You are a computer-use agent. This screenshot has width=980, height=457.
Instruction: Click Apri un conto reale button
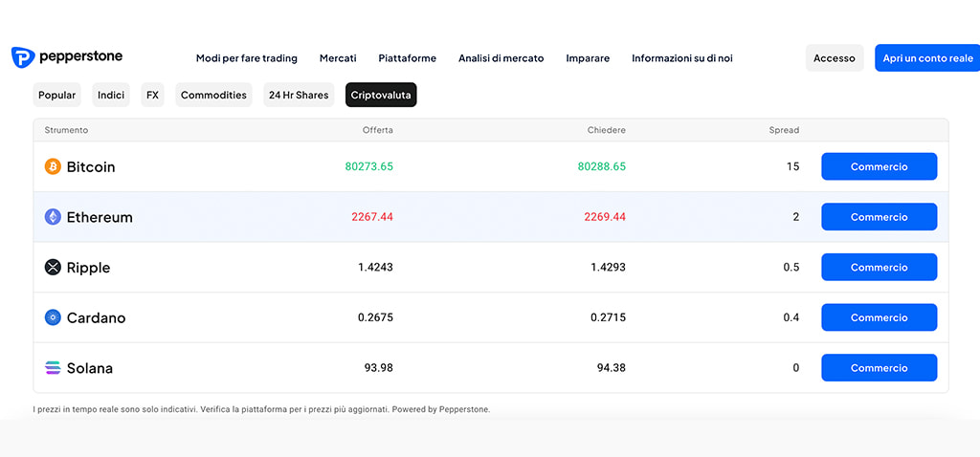pos(927,58)
